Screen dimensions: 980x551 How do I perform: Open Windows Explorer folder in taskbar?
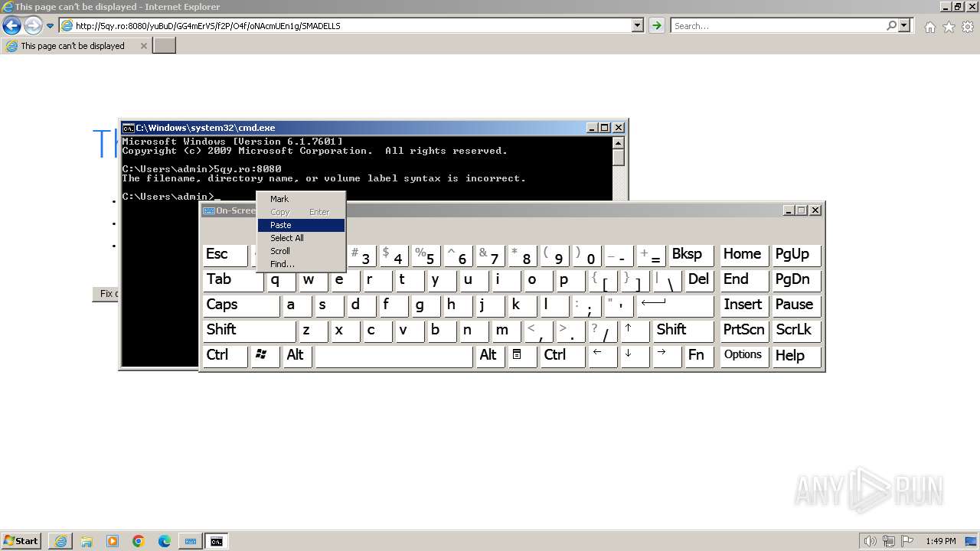tap(87, 541)
